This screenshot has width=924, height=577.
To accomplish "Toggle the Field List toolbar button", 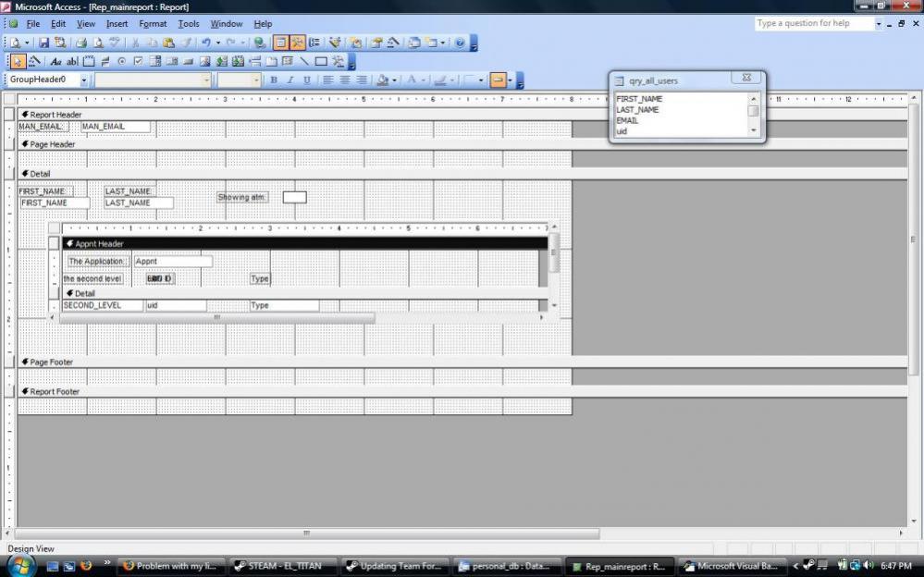I will click(x=281, y=43).
